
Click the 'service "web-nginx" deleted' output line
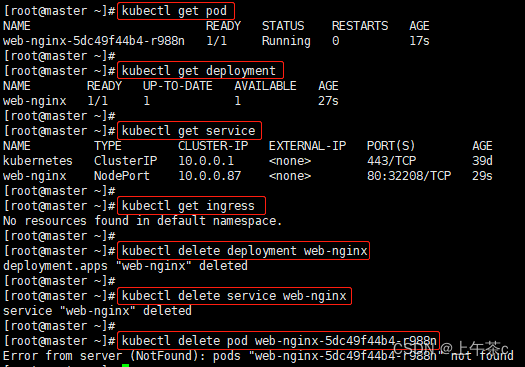97,311
